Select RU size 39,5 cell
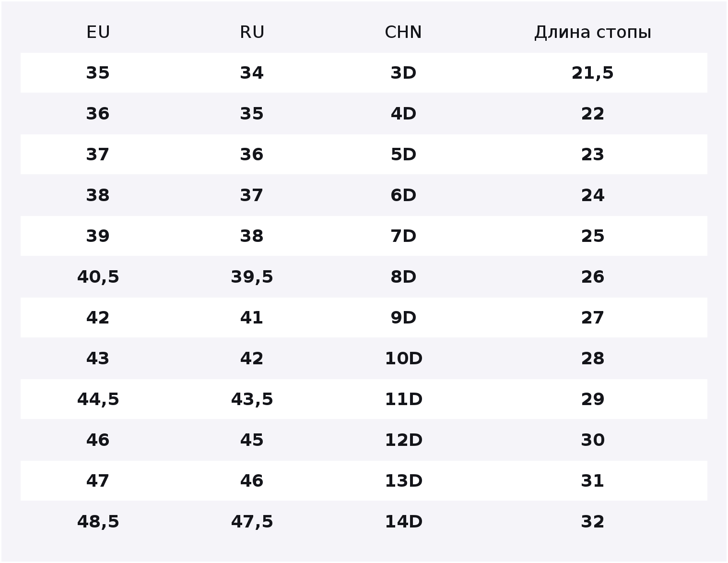Image resolution: width=728 pixels, height=563 pixels. coord(252,277)
